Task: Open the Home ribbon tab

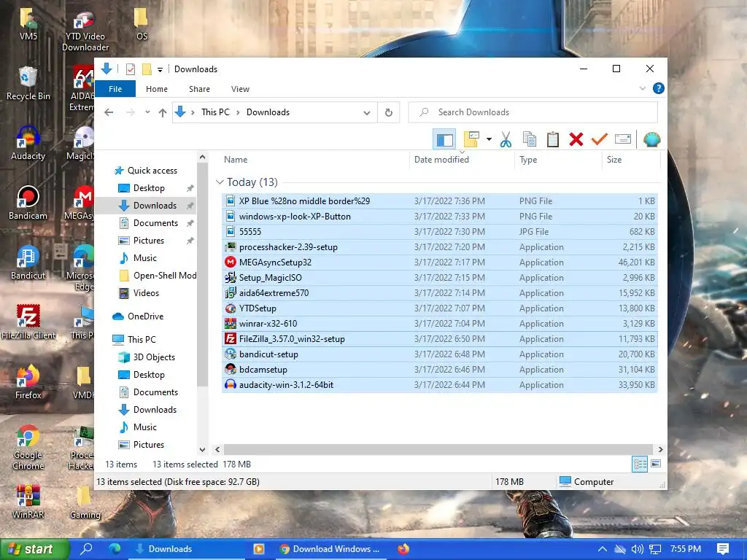Action: (157, 89)
